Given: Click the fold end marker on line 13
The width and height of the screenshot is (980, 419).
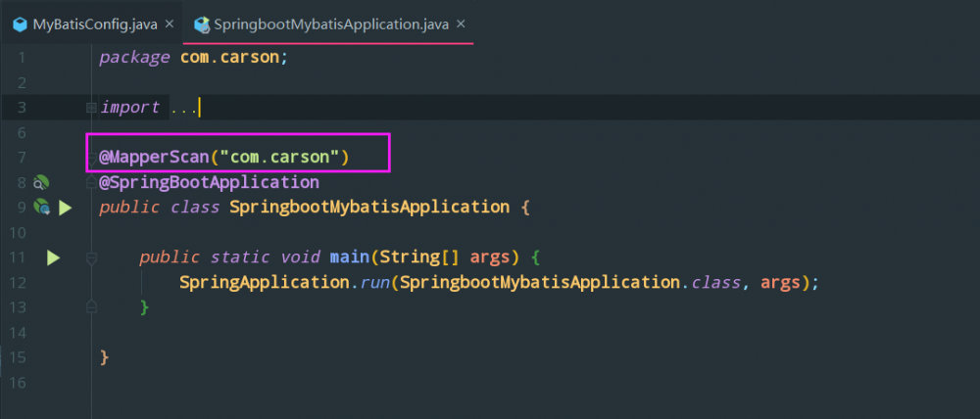Looking at the screenshot, I should click(x=92, y=307).
